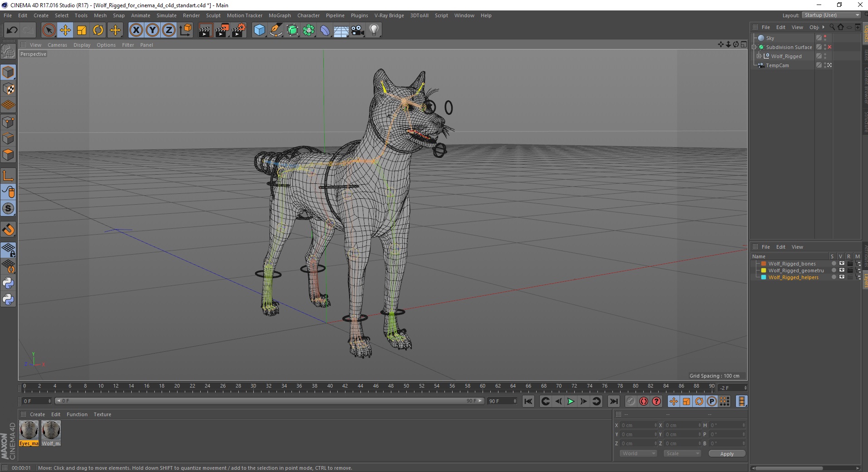Toggle Y axis lock
Viewport: 868px width, 472px height.
(x=153, y=30)
